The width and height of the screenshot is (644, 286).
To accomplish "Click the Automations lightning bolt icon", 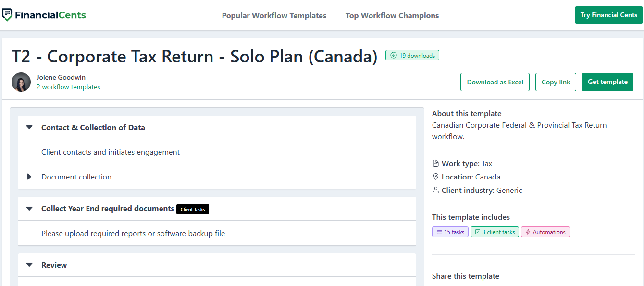I will click(x=528, y=232).
